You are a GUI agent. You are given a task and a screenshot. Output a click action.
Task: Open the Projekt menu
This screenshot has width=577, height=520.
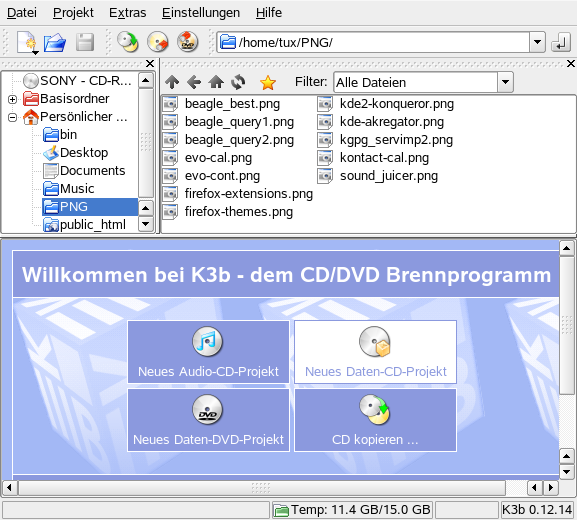click(x=73, y=13)
